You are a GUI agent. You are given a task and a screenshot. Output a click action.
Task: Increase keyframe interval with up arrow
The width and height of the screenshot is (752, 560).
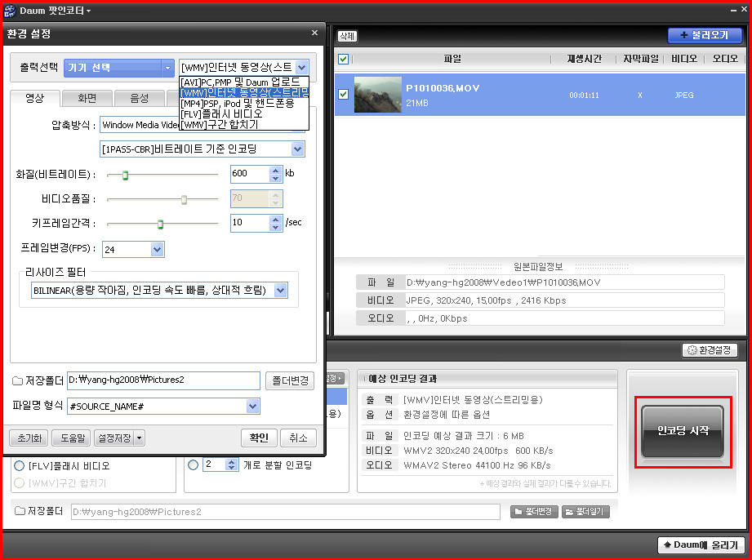pyautogui.click(x=275, y=219)
